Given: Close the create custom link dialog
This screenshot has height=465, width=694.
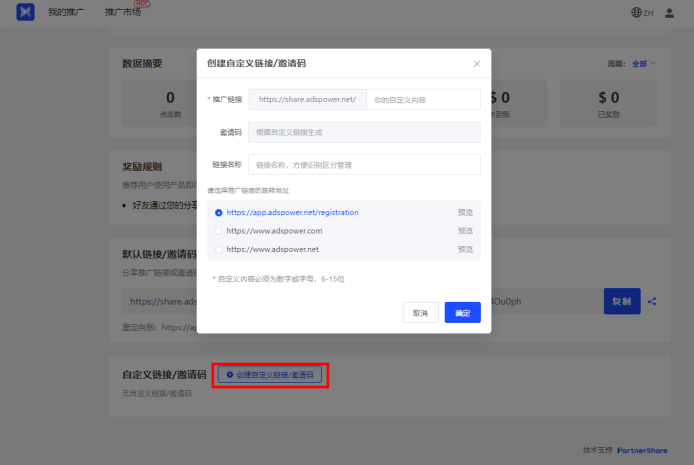Looking at the screenshot, I should click(477, 64).
